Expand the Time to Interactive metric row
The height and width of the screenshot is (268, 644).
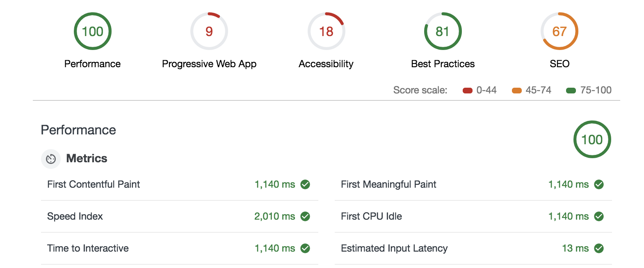click(88, 248)
